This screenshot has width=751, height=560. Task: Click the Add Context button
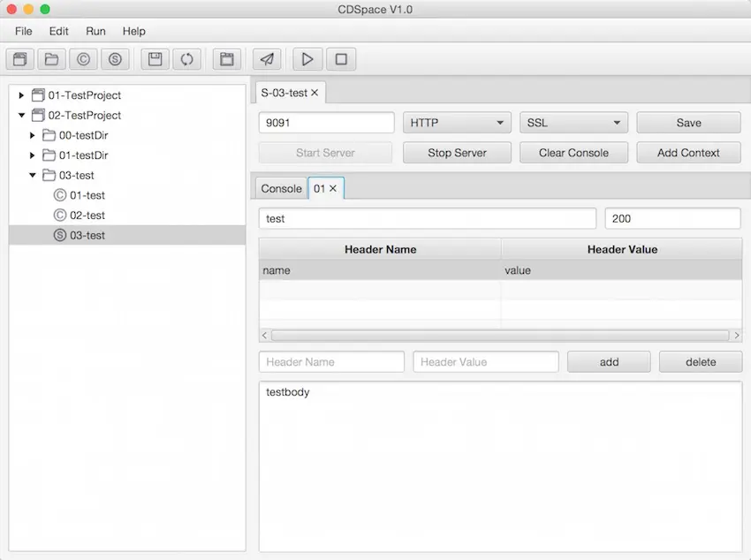click(689, 153)
